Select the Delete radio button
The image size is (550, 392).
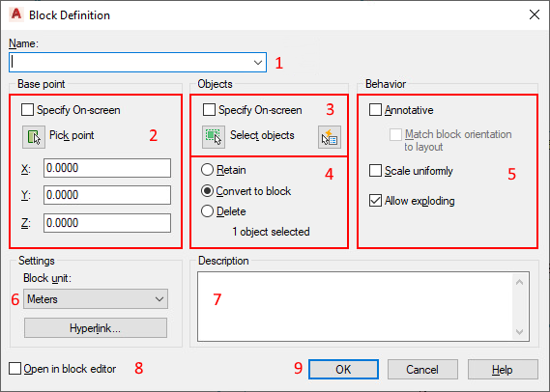click(x=207, y=211)
